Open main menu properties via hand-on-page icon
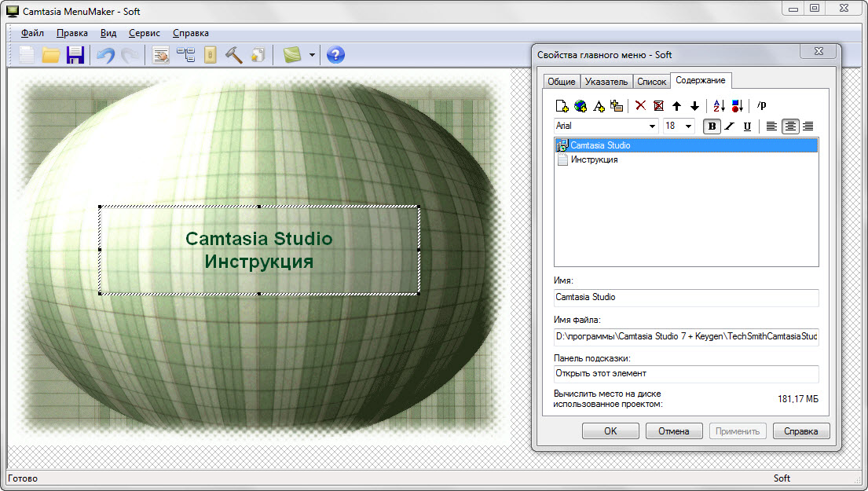This screenshot has height=491, width=868. tap(160, 55)
